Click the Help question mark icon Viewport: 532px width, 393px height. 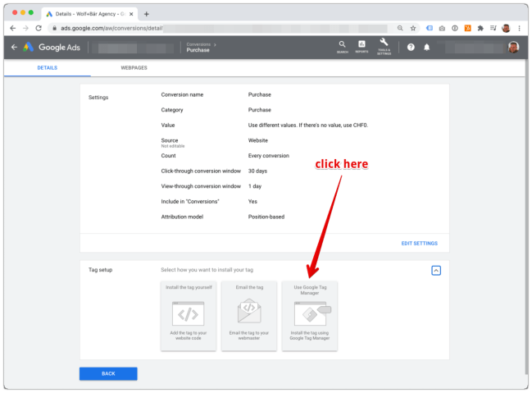click(x=411, y=47)
